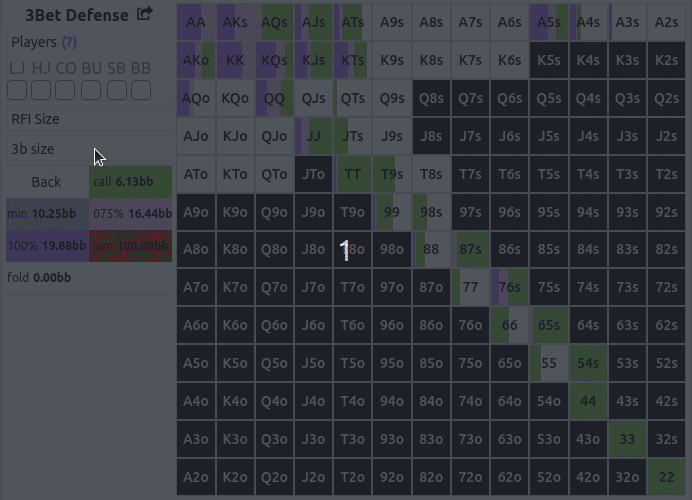Select the AKs hand cell

tap(235, 22)
